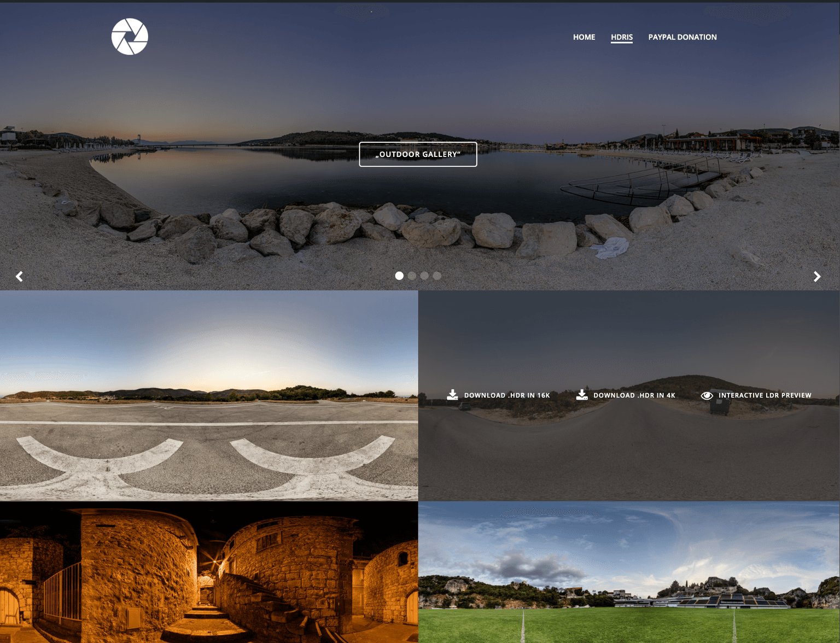Go to previous slide with left arrow
This screenshot has height=643, width=840.
(19, 277)
